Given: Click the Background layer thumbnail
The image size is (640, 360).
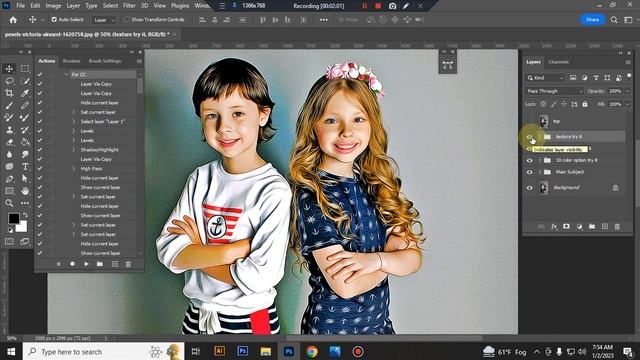Looking at the screenshot, I should pyautogui.click(x=544, y=188).
